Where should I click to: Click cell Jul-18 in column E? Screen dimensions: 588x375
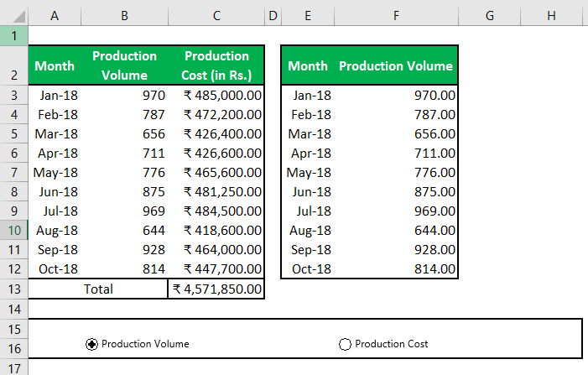[x=308, y=211]
